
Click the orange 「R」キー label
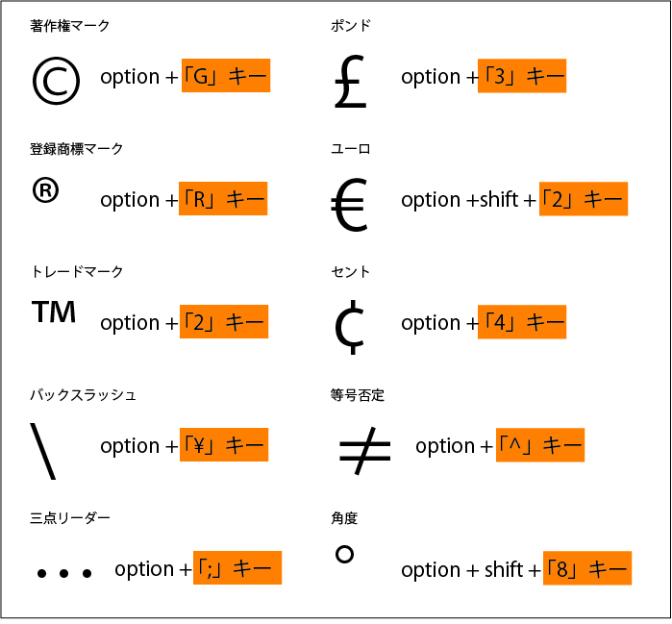point(223,199)
